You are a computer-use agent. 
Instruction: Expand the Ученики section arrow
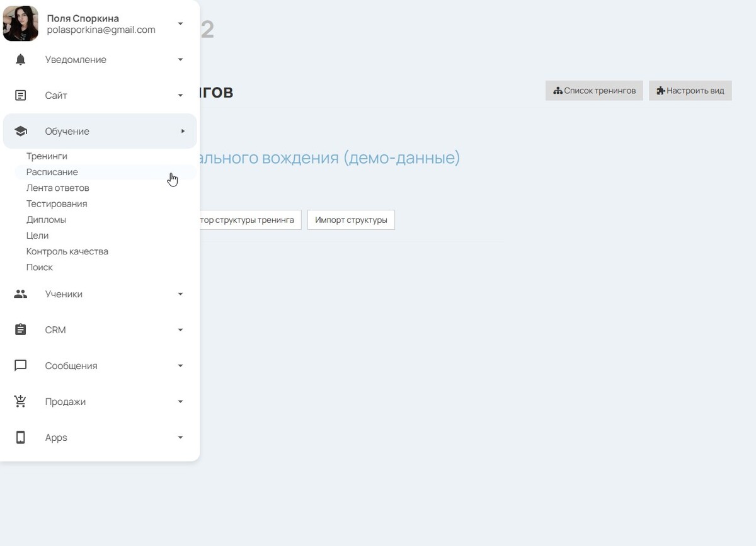tap(180, 294)
